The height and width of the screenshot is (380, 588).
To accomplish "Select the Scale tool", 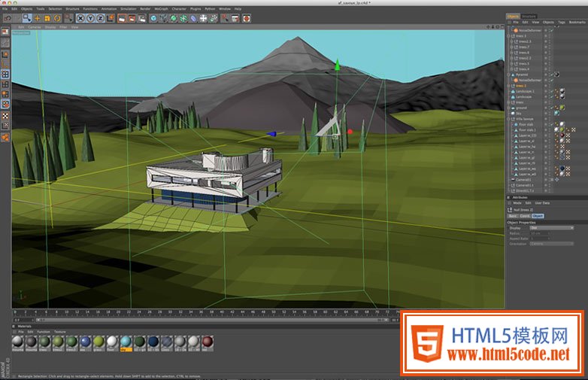I will pyautogui.click(x=47, y=18).
